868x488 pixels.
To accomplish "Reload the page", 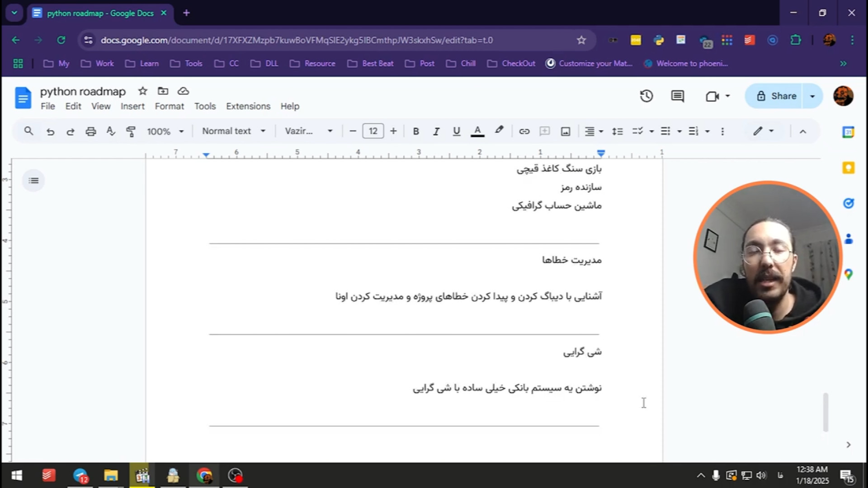I will (61, 40).
